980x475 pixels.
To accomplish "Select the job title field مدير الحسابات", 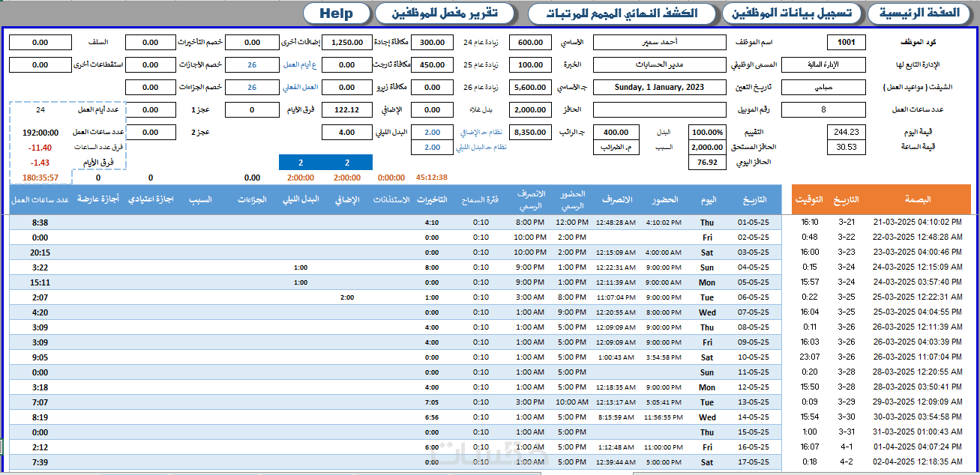I will point(660,65).
